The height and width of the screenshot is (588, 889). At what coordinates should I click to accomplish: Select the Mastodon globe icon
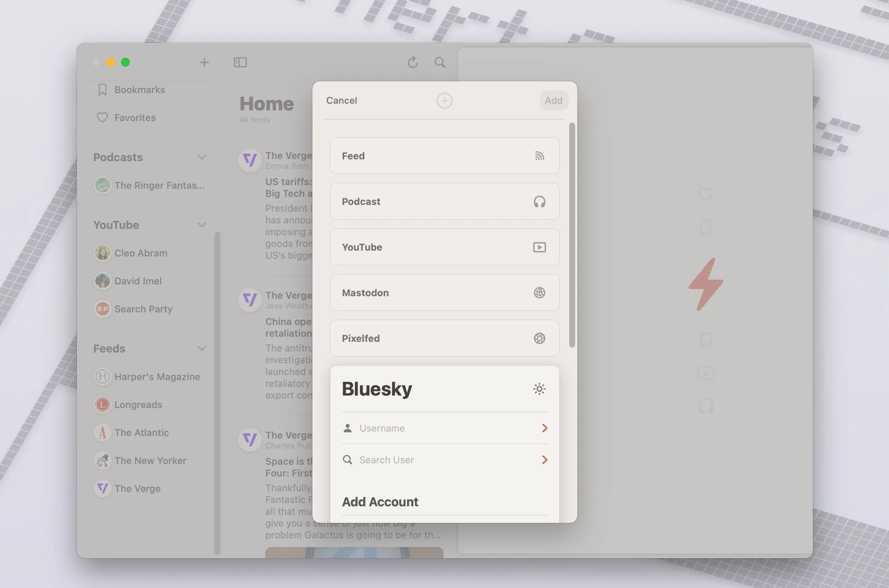coord(539,293)
